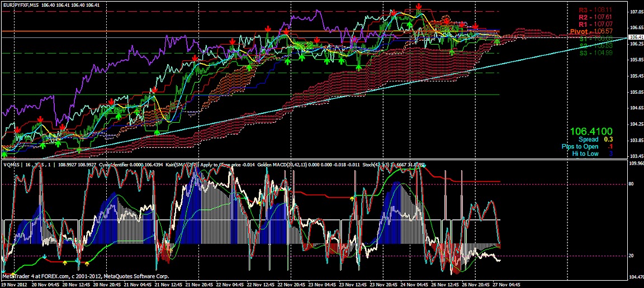Select the Kairi(SMA(20)) indicator label
The height and width of the screenshot is (288, 644).
tap(183, 165)
